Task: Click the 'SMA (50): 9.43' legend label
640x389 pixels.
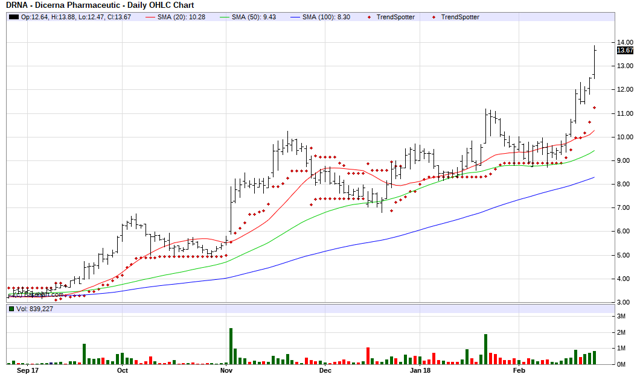Action: pos(254,17)
